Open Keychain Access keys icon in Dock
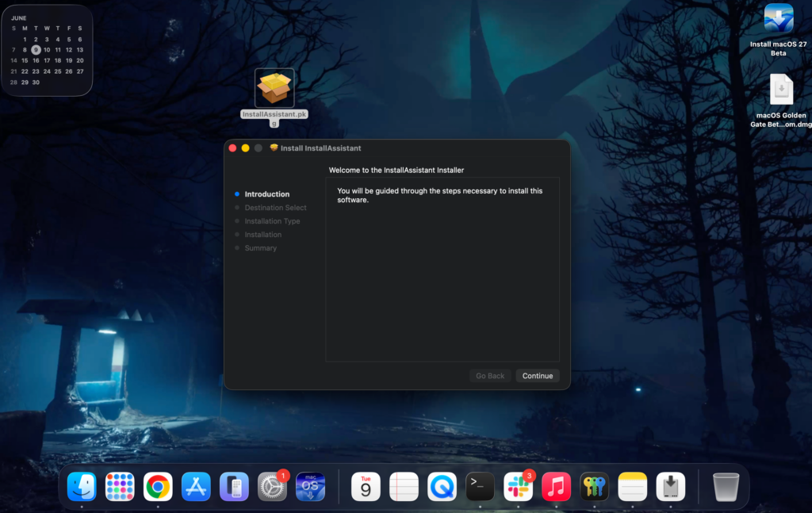812x513 pixels. click(x=594, y=487)
